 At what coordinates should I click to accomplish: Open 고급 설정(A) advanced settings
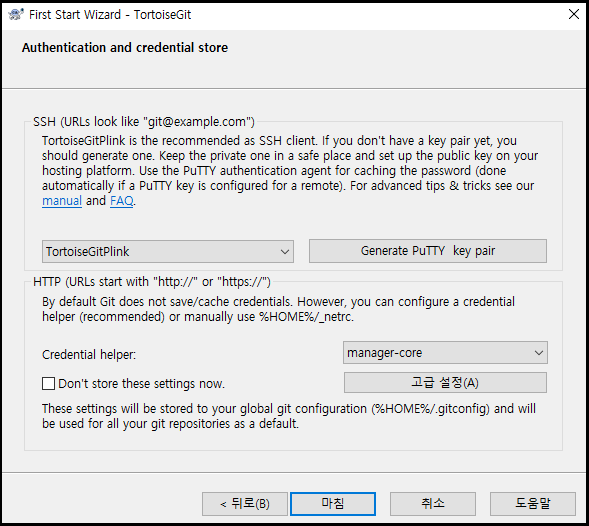point(445,382)
